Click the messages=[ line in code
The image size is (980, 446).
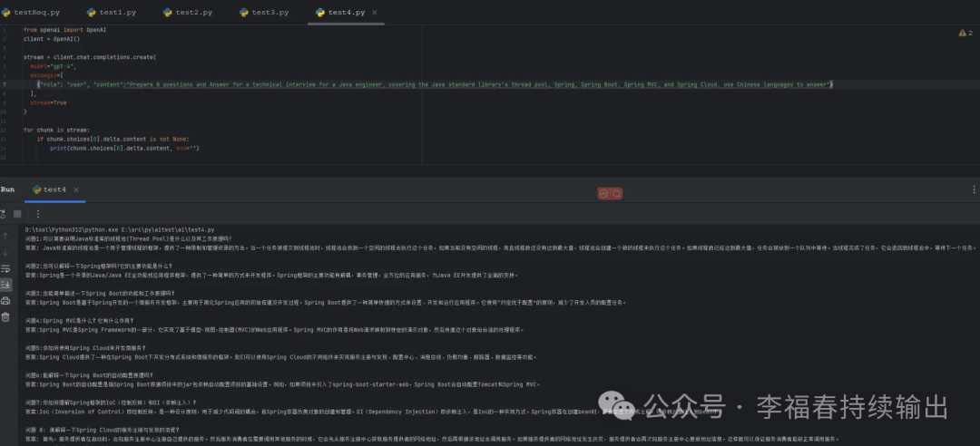(46, 75)
